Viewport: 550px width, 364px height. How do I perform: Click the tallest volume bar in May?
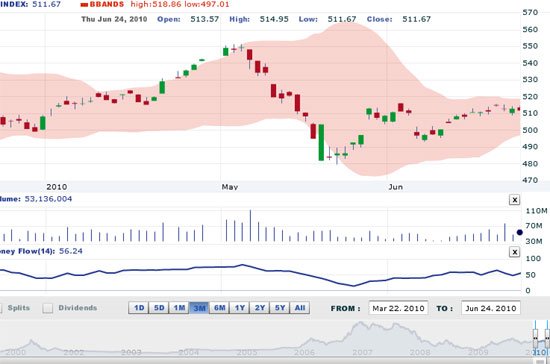click(x=250, y=225)
